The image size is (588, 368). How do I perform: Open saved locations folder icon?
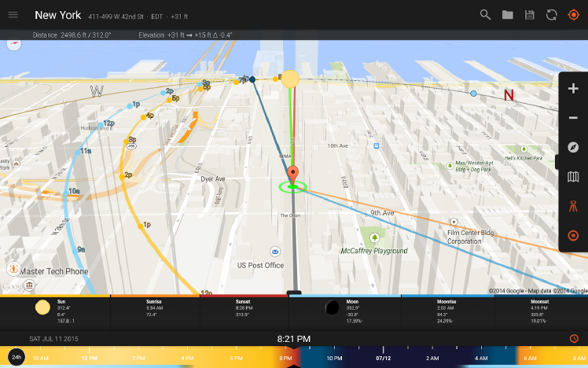point(507,15)
